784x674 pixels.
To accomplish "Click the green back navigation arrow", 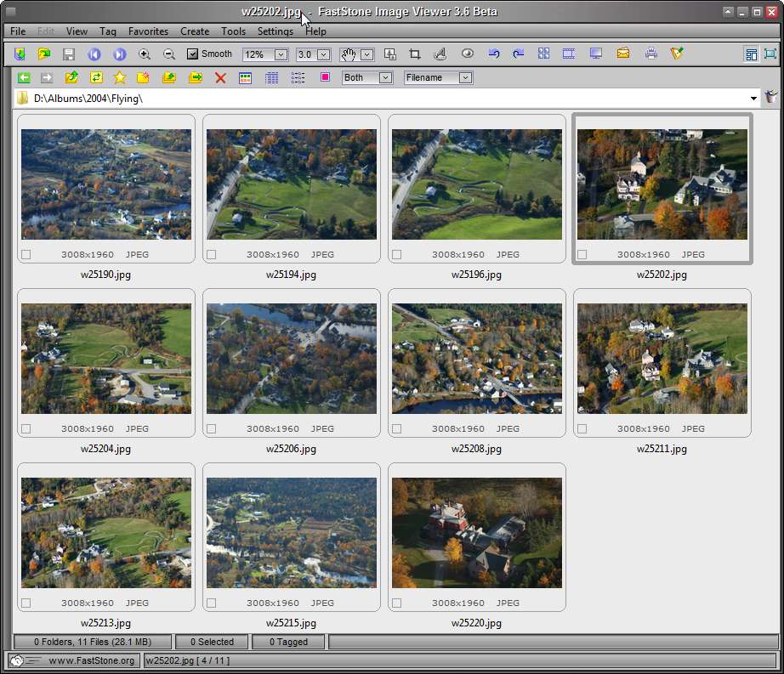I will point(24,77).
